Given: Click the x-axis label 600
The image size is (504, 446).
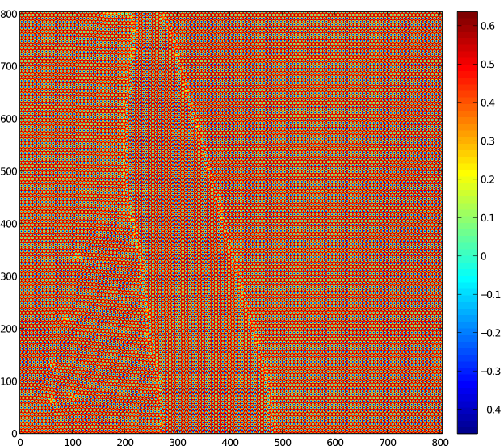Looking at the screenshot, I should point(335,442).
